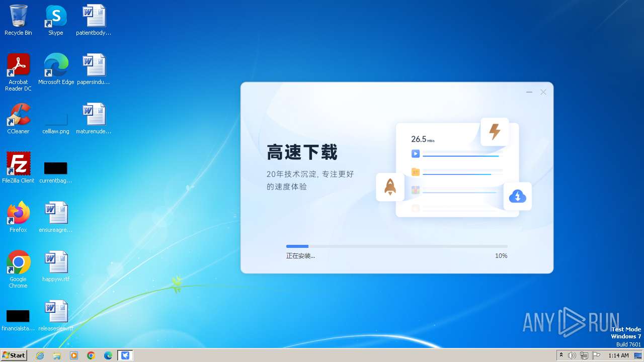Screen dimensions: 644x362
Task: Open the Action Center flag icon
Action: click(596, 355)
